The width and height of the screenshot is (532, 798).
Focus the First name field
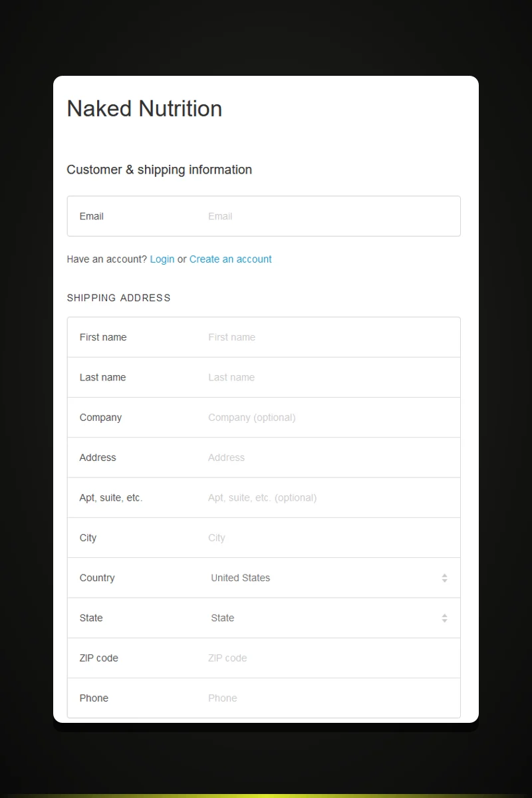[263, 337]
